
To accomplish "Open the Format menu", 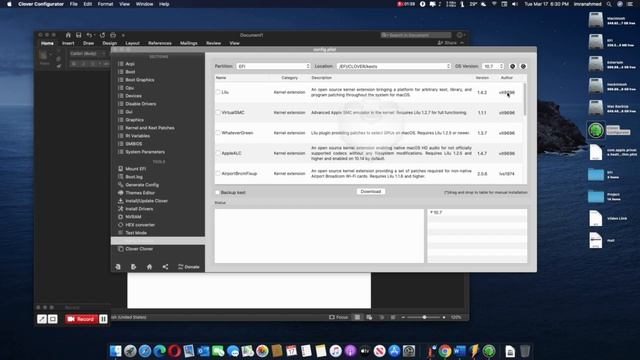I will point(105,4).
